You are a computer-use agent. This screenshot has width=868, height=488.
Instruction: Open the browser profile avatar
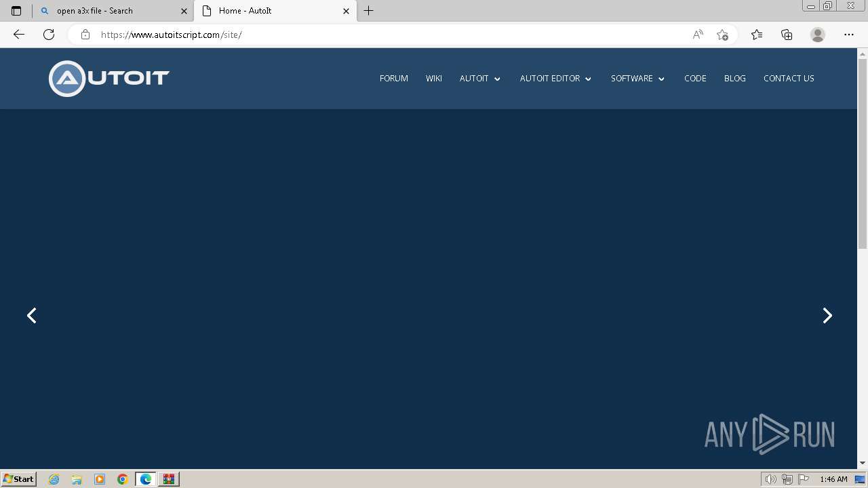click(818, 35)
